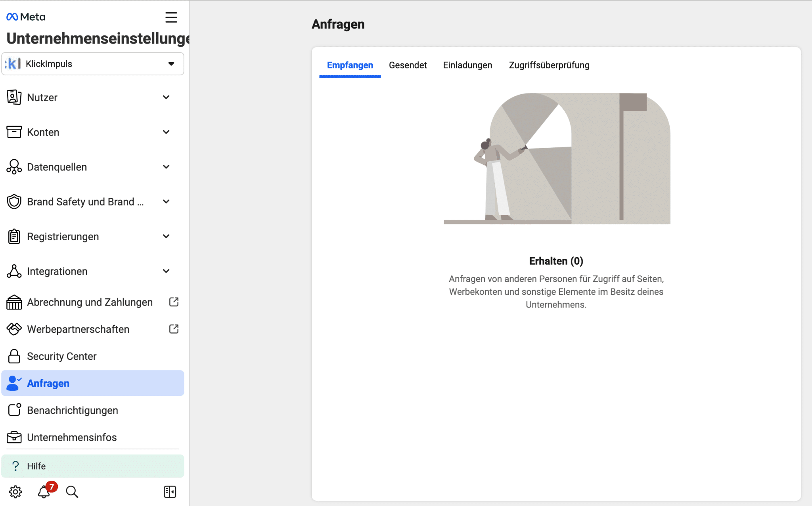Select the Benachrichtigungen bell icon
The width and height of the screenshot is (812, 506).
tap(14, 410)
